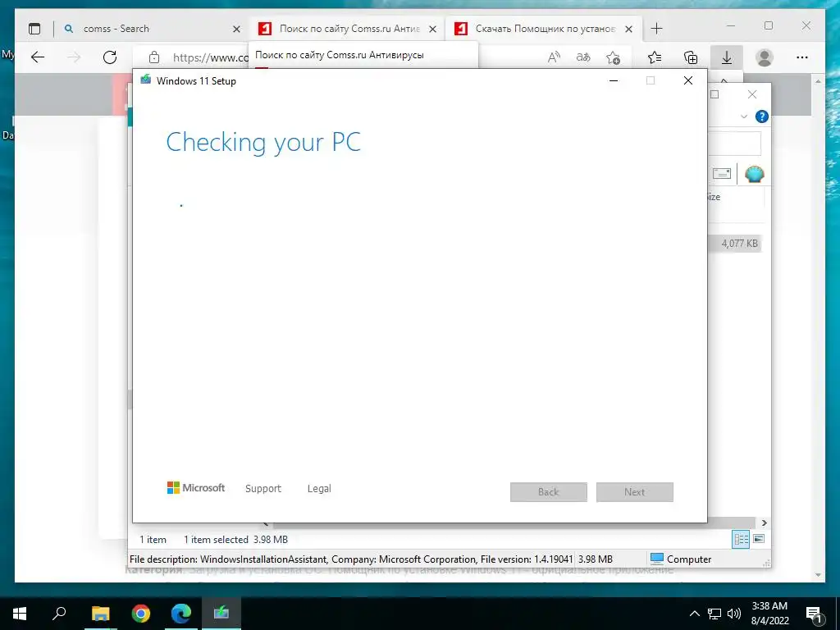Image resolution: width=840 pixels, height=630 pixels.
Task: Click the seashell icon in Explorer toolbar
Action: [755, 174]
